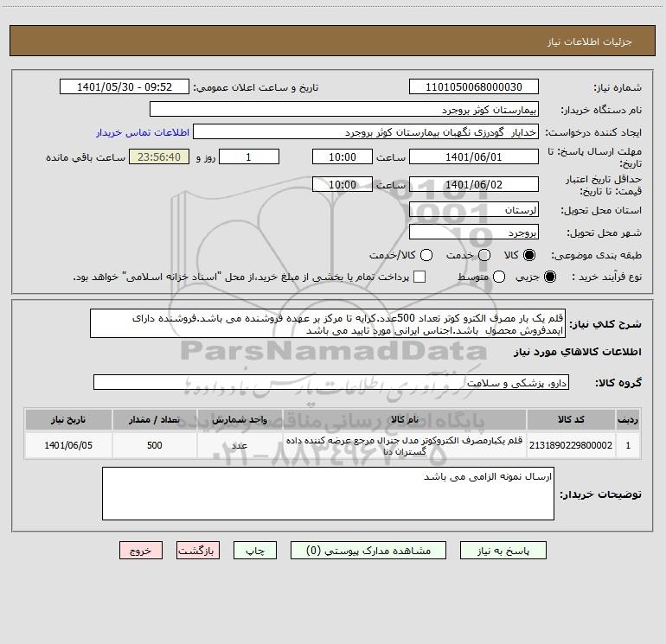Click the واحد شمارش column header
666x644 pixels.
240,419
